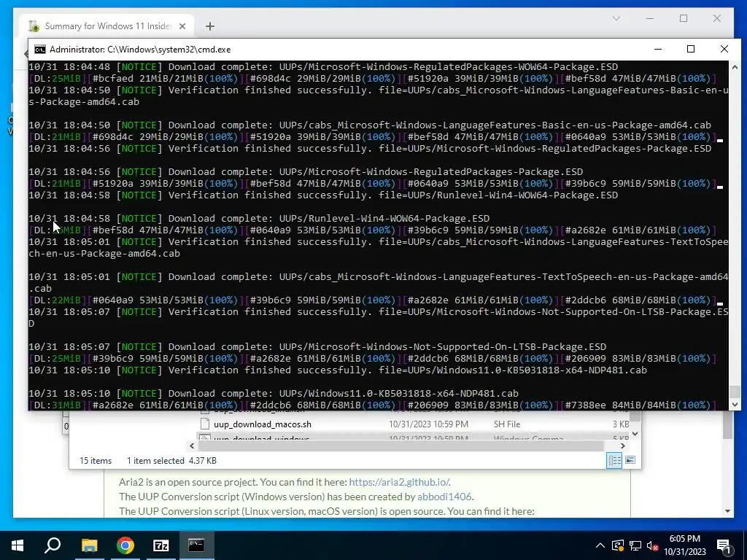Screen dimensions: 747x560
Task: Click the browser page scroll down arrow
Action: click(x=727, y=511)
